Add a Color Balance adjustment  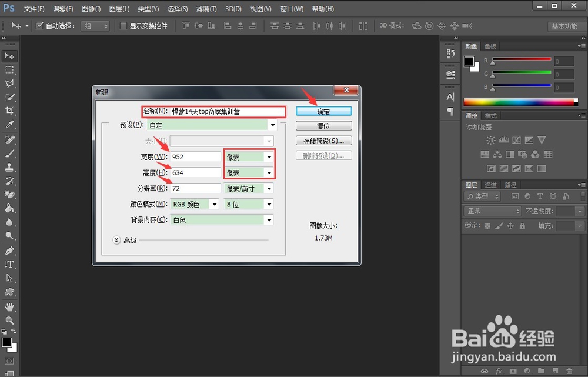click(497, 154)
